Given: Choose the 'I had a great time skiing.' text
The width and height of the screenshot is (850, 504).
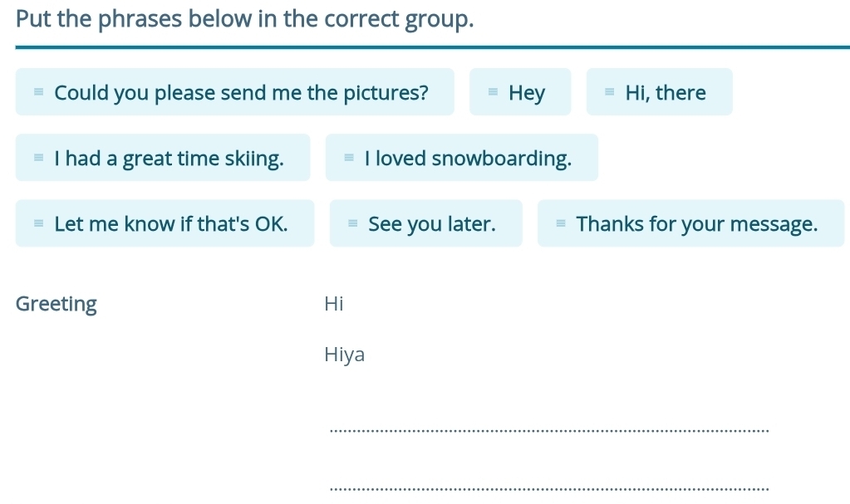Looking at the screenshot, I should (x=169, y=158).
